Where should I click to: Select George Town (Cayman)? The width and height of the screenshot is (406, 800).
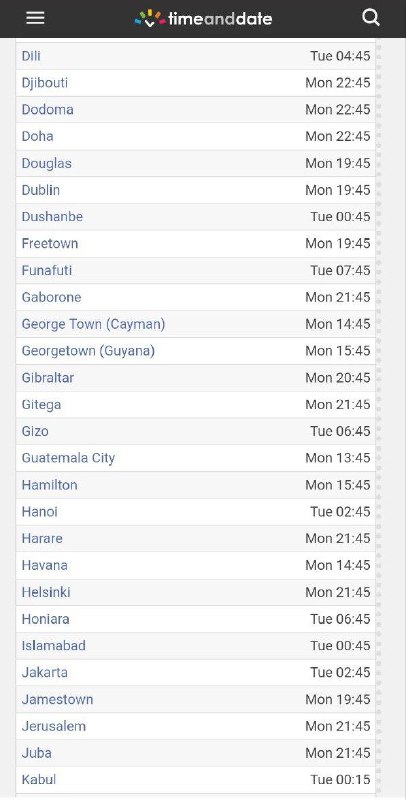(93, 324)
